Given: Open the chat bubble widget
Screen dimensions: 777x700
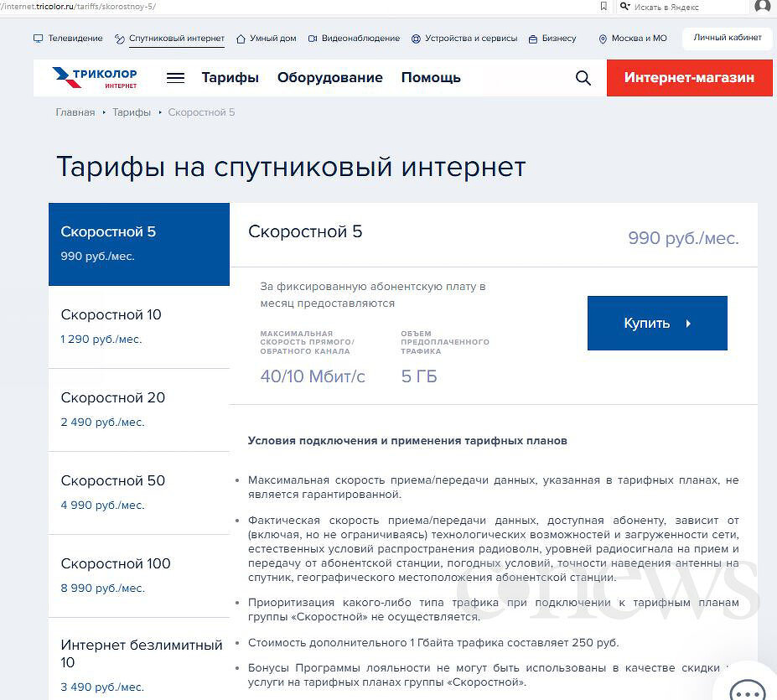Looking at the screenshot, I should [x=747, y=689].
